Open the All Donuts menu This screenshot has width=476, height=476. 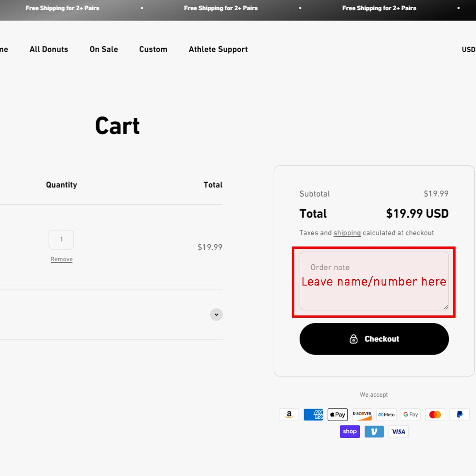point(49,49)
